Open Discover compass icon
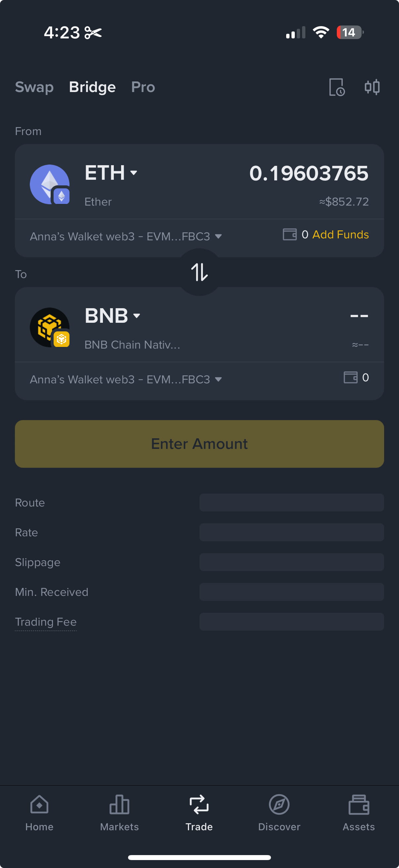The height and width of the screenshot is (868, 399). [x=279, y=812]
